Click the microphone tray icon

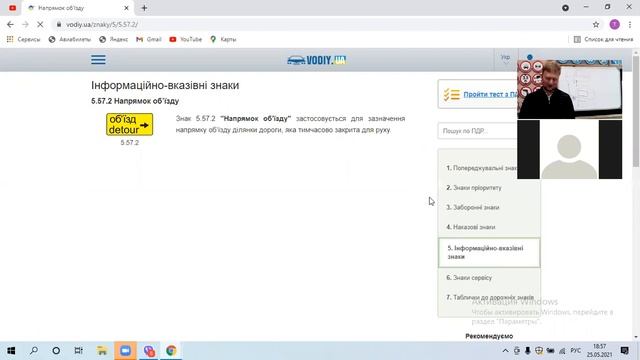528,351
